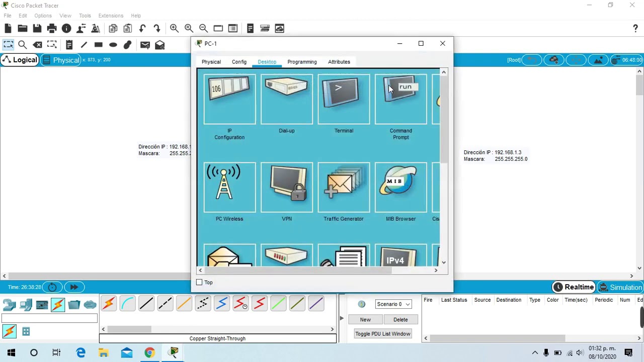Click the device search input field

coord(49,319)
